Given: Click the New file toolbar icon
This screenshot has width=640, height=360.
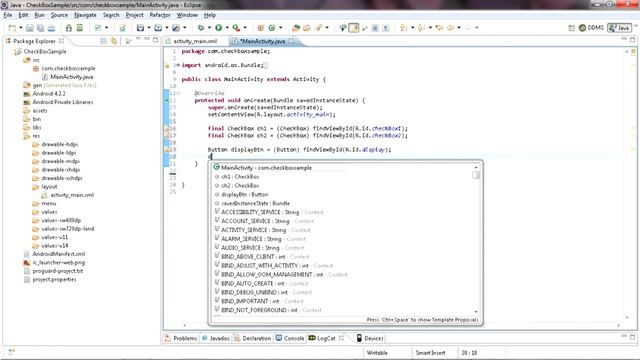Looking at the screenshot, I should (12, 28).
